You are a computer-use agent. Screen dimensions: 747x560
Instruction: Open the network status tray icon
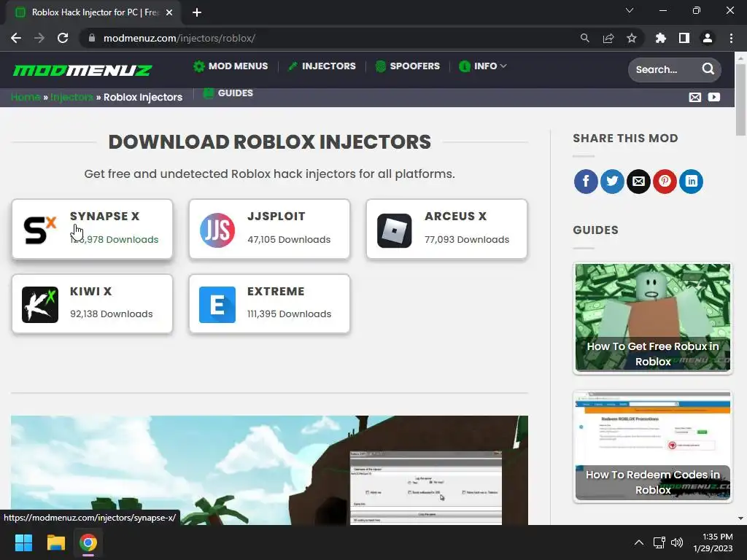point(659,542)
